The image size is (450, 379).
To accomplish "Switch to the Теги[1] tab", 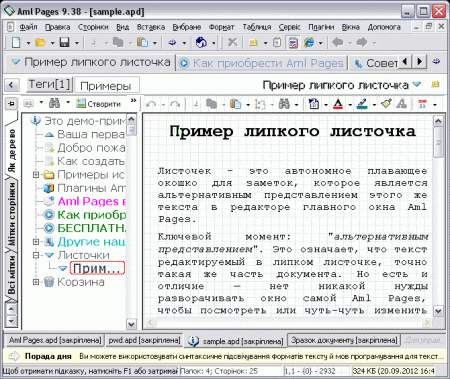I will [50, 84].
